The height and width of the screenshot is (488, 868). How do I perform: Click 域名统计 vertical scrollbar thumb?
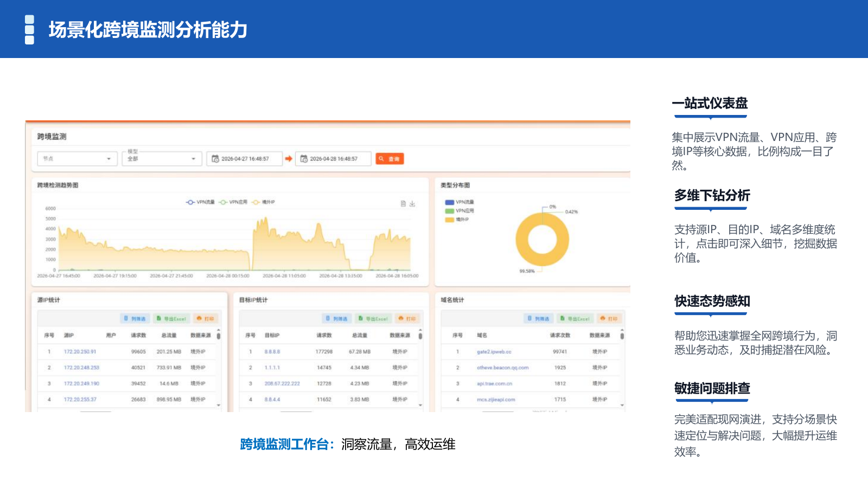pos(622,336)
